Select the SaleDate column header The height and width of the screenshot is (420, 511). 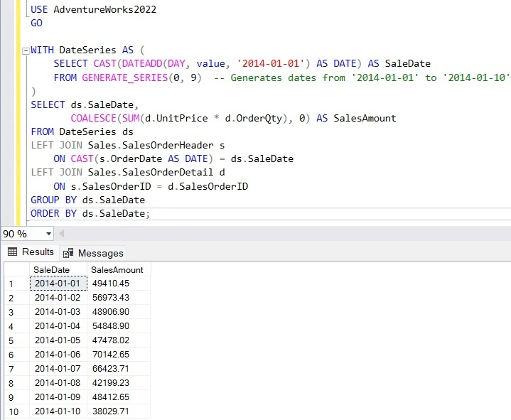[x=58, y=270]
